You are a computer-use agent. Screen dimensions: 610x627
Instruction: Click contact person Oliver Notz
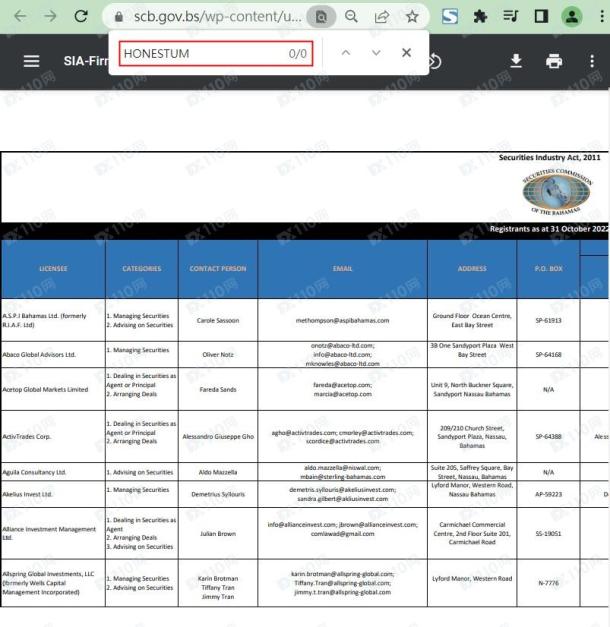pos(218,355)
